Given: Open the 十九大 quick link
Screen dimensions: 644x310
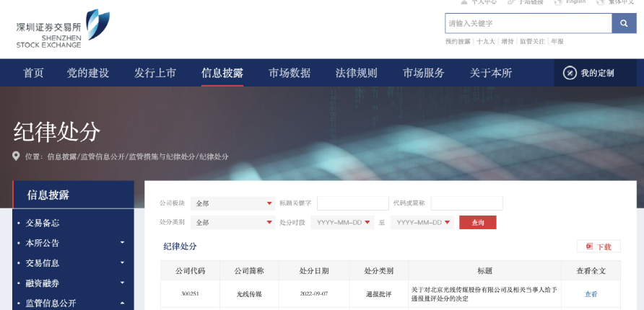Looking at the screenshot, I should coord(486,41).
